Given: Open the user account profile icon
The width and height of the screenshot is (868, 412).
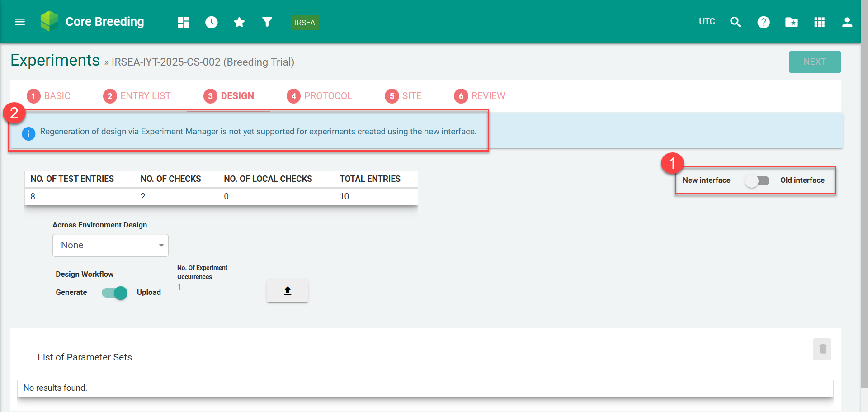Looking at the screenshot, I should click(x=847, y=22).
